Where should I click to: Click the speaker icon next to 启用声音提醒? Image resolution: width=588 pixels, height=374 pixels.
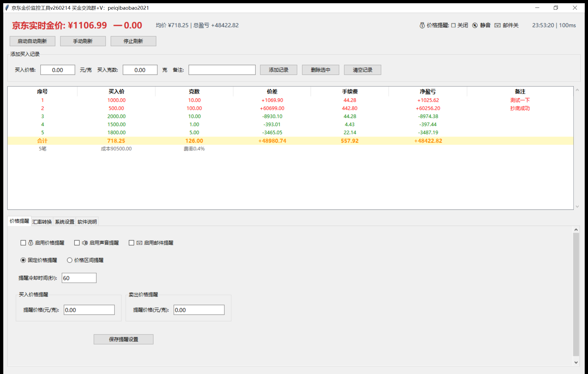coord(85,243)
